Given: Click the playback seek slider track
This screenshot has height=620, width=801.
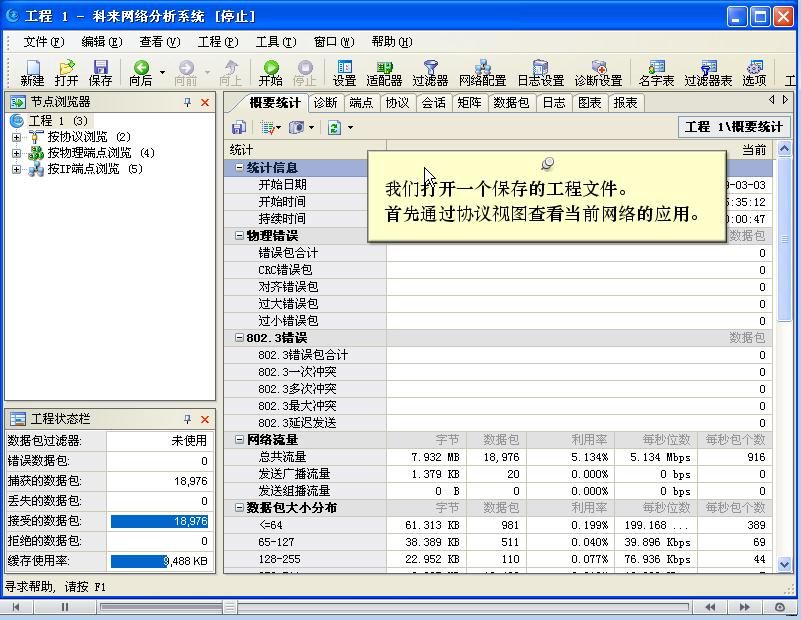Looking at the screenshot, I should coord(400,607).
